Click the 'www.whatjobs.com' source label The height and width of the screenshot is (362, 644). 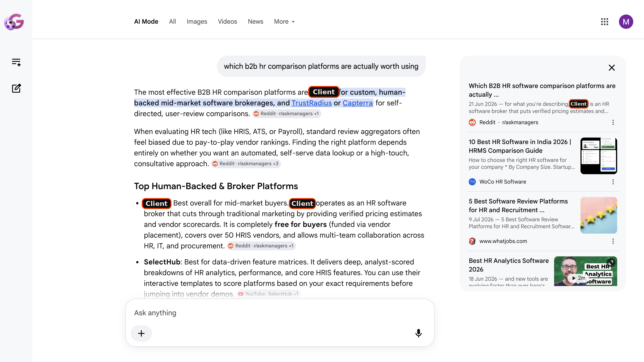pos(503,241)
